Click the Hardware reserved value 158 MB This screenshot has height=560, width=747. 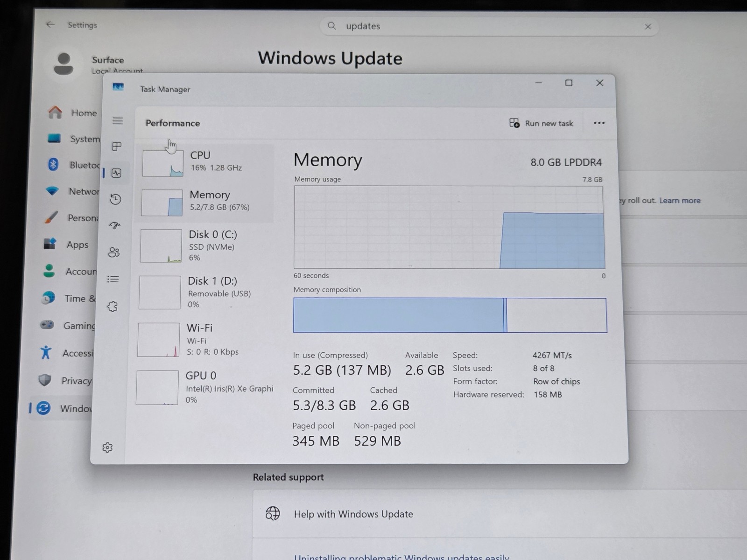pos(548,394)
